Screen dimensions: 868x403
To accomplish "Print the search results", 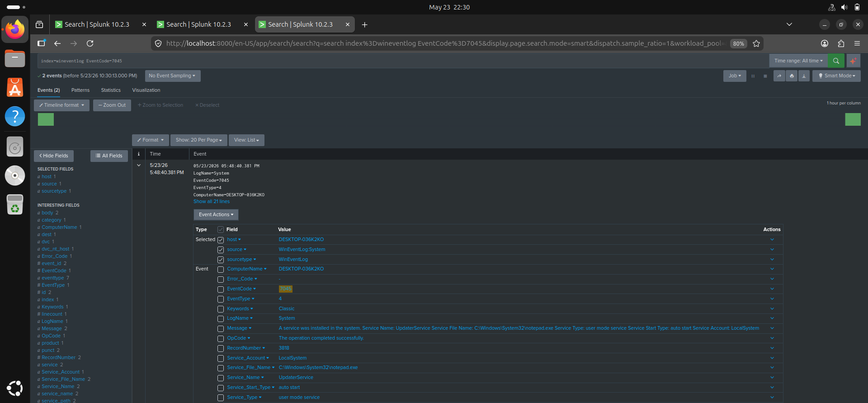I will [792, 76].
